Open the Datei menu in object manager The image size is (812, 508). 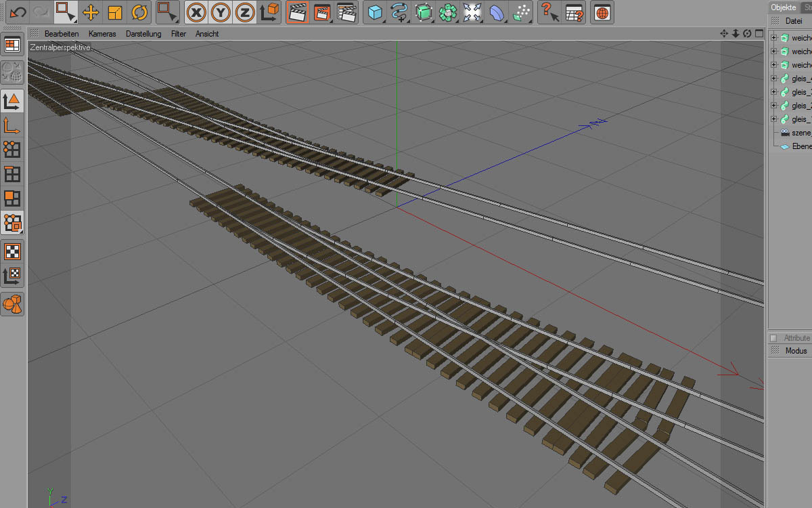click(x=793, y=21)
